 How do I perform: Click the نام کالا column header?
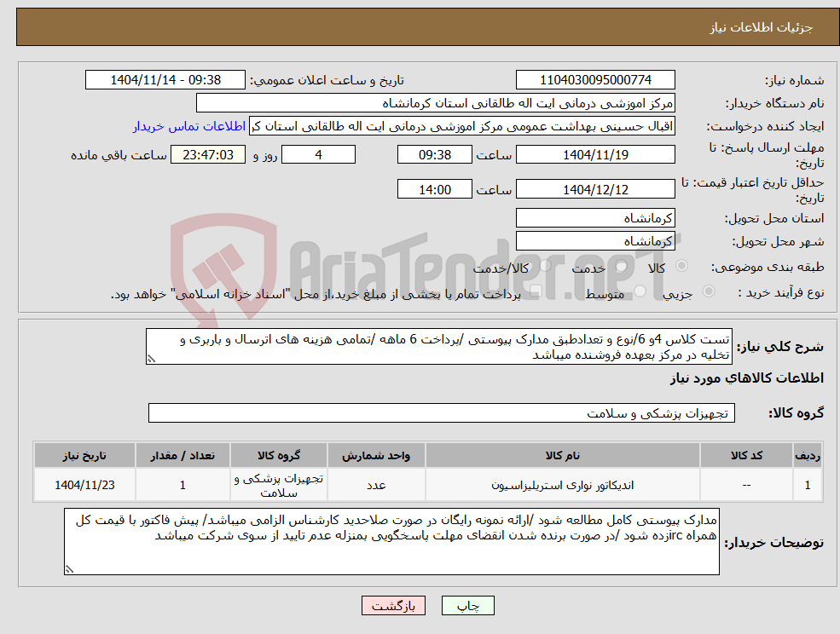point(562,456)
